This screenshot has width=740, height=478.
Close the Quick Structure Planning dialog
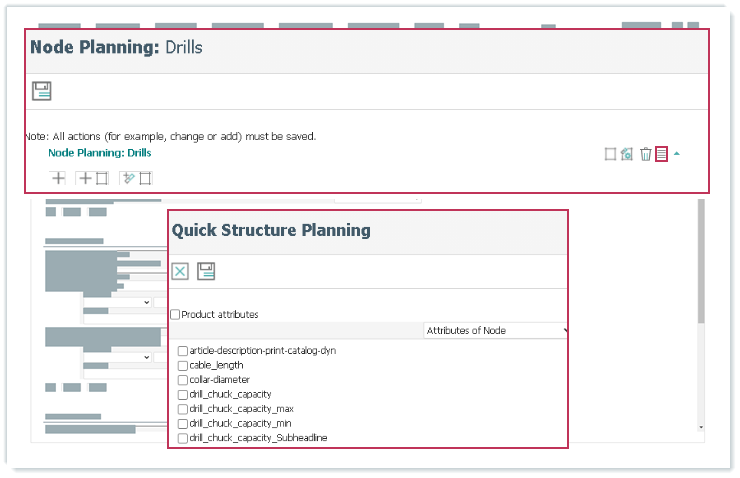(180, 271)
